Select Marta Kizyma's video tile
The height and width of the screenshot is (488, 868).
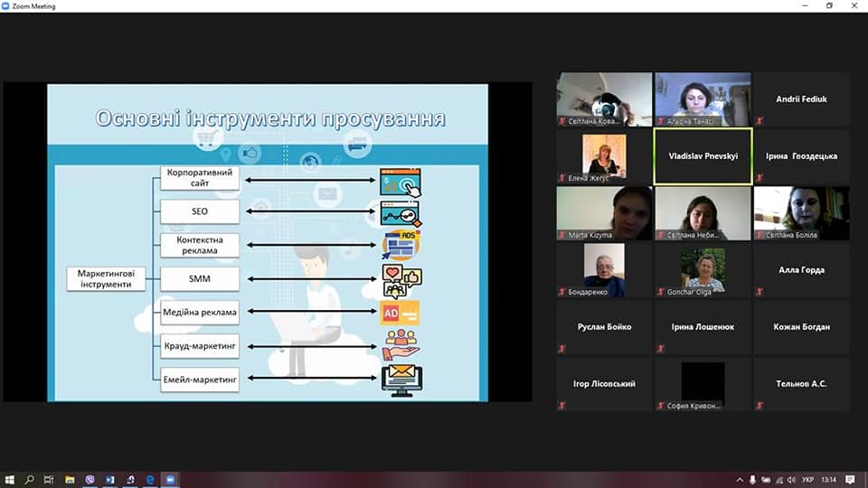tap(604, 213)
